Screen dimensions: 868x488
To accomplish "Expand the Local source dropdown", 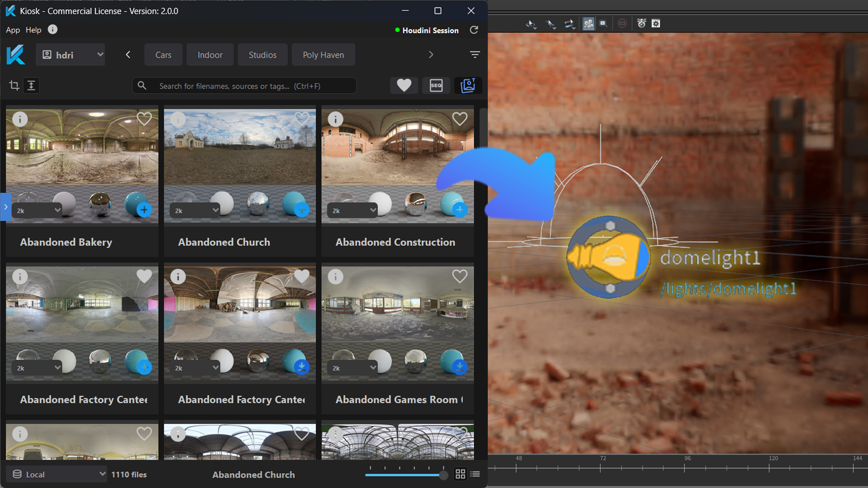I will 57,474.
